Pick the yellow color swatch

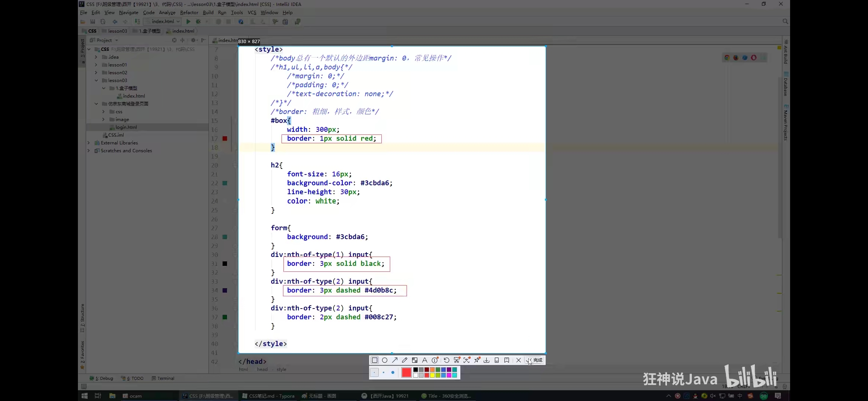click(432, 375)
